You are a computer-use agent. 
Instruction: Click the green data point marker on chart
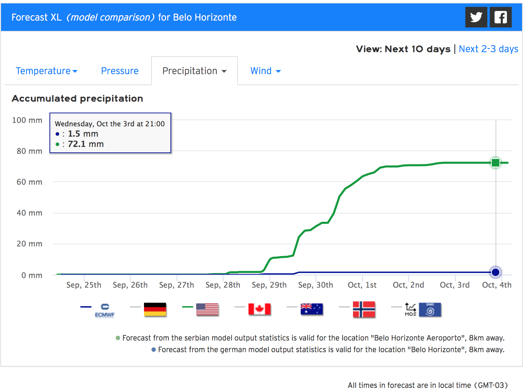point(495,163)
